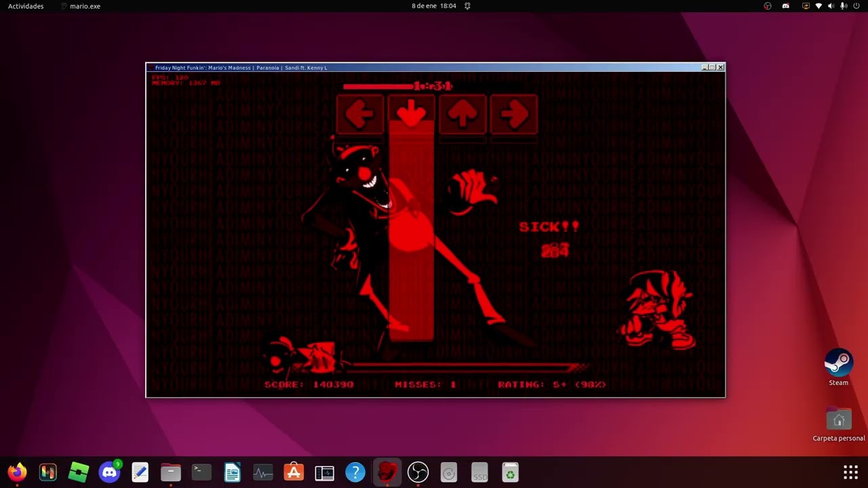Focus the running mario.exe dock icon
Image resolution: width=868 pixels, height=488 pixels.
point(387,472)
